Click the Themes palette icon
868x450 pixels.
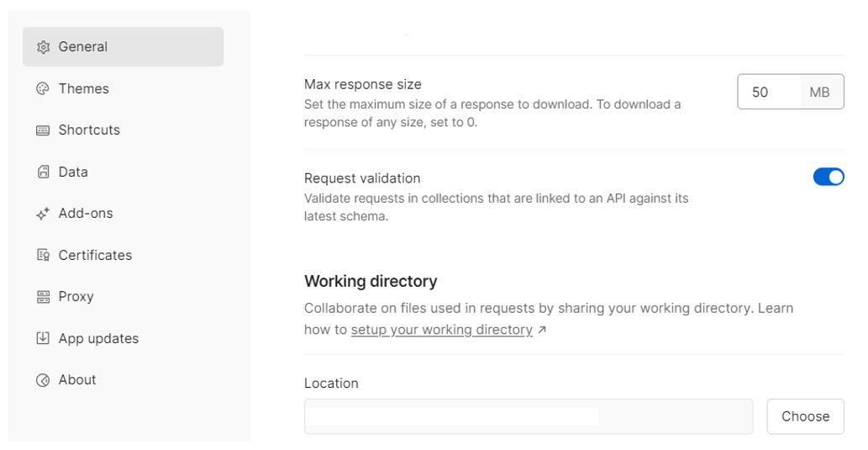point(43,88)
